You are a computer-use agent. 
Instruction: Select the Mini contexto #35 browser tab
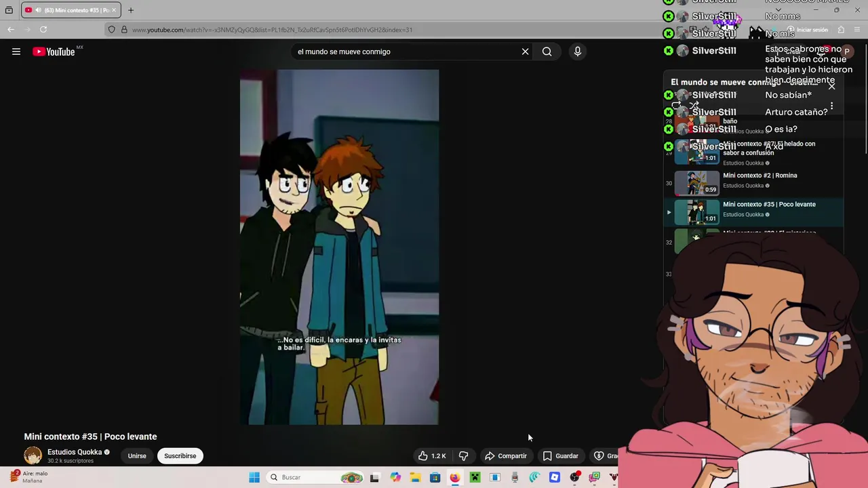[x=71, y=10]
